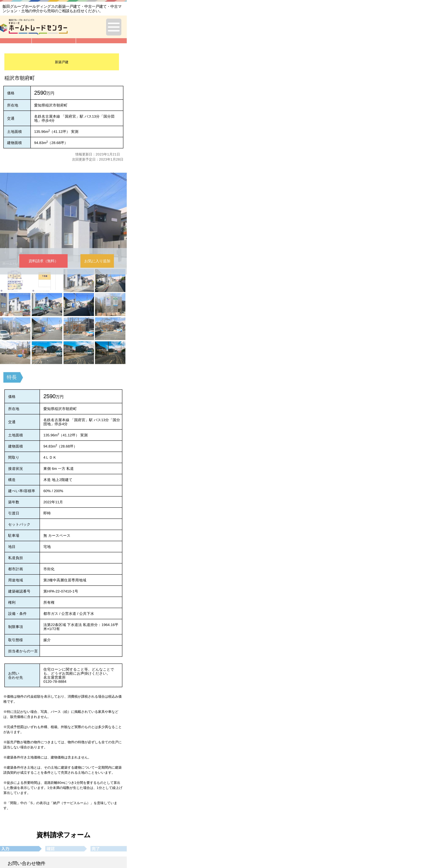Click the 担当者からの一言 row label
Image resolution: width=434 pixels, height=868 pixels.
[x=23, y=651]
